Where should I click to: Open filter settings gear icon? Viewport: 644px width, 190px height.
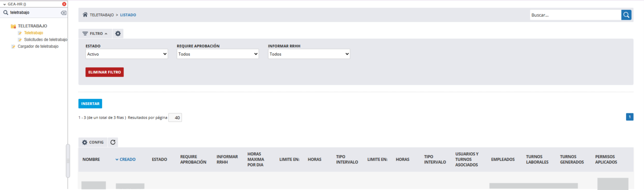point(118,34)
